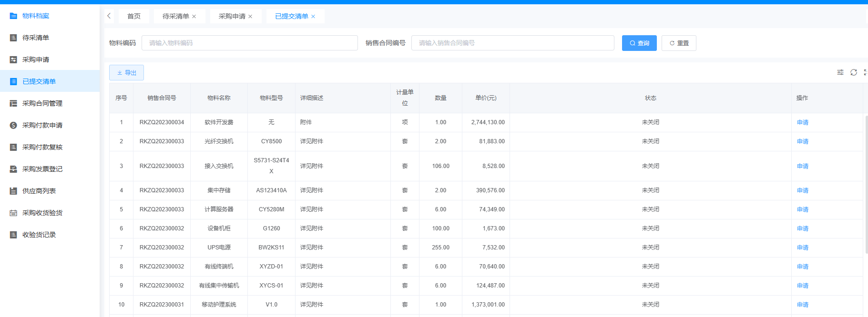Viewport: 868px width, 317px height.
Task: Close the 采购申请 tab
Action: pyautogui.click(x=250, y=17)
